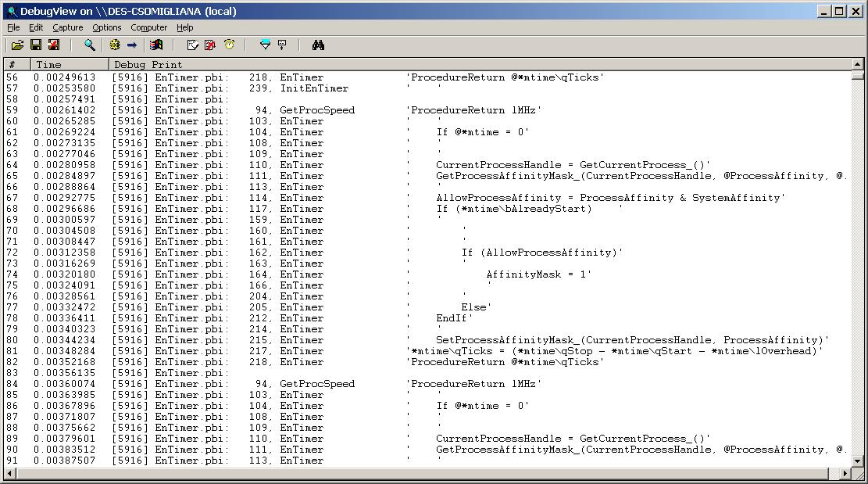Maximize the DebugView window

[x=840, y=11]
